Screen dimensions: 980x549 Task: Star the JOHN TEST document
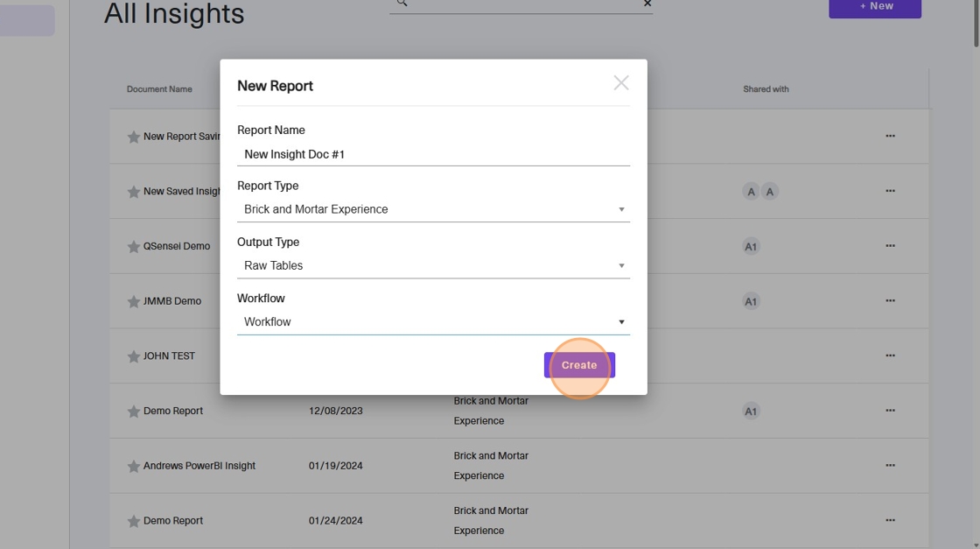click(133, 356)
